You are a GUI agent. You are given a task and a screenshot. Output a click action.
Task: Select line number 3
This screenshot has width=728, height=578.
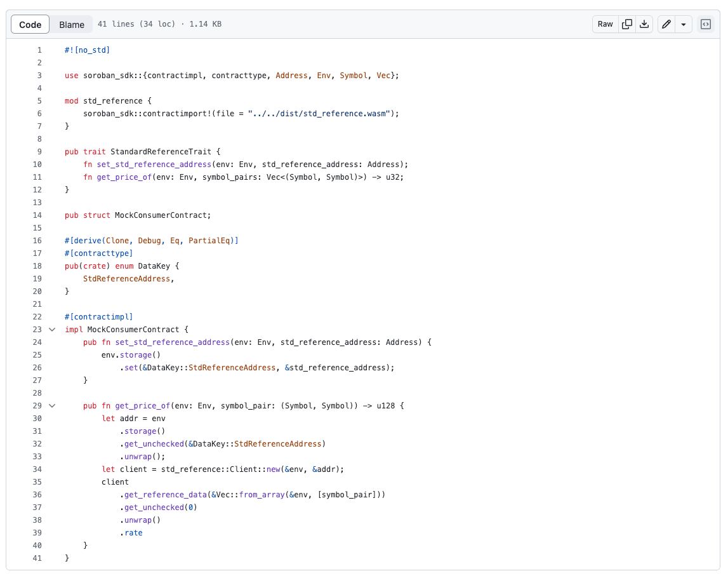click(x=39, y=76)
